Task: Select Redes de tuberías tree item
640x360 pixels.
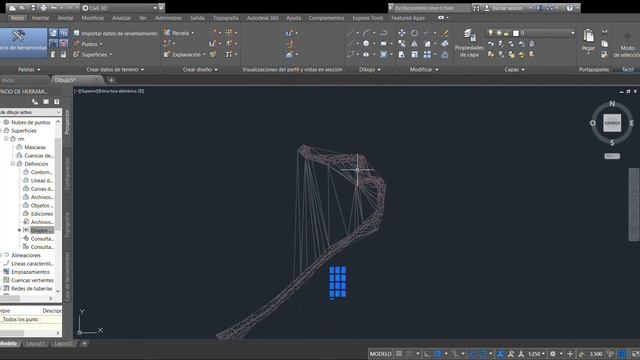Action: 31,289
